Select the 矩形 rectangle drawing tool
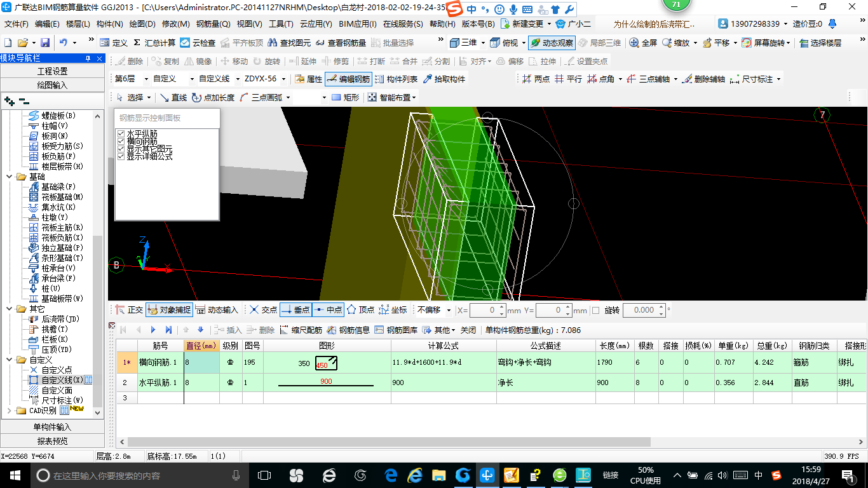 point(346,97)
